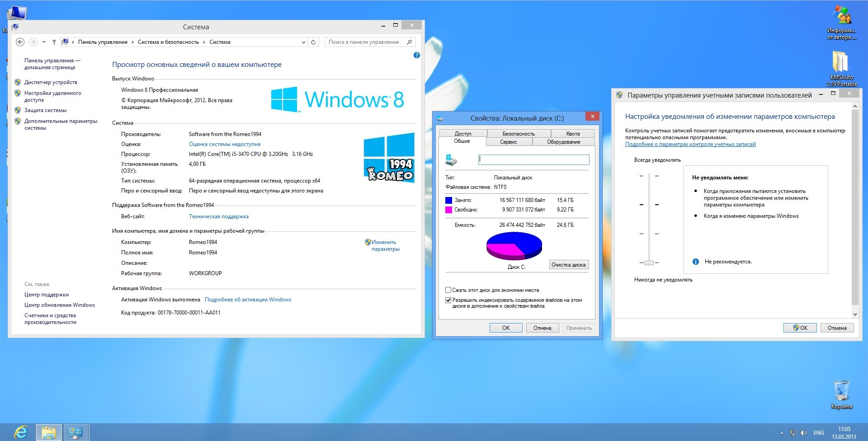Expand breadcrumb arrow after Панель управления
The image size is (868, 441).
pyautogui.click(x=133, y=42)
